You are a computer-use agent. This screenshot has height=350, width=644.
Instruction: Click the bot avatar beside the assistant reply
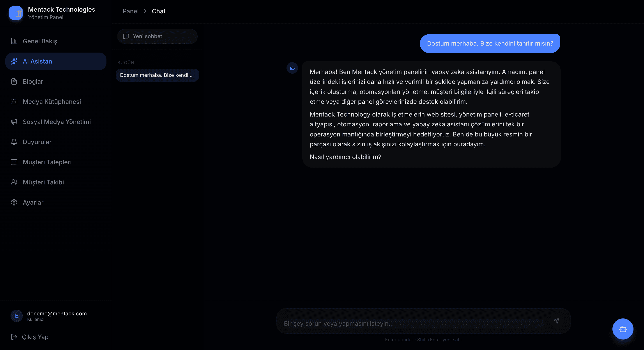point(292,68)
